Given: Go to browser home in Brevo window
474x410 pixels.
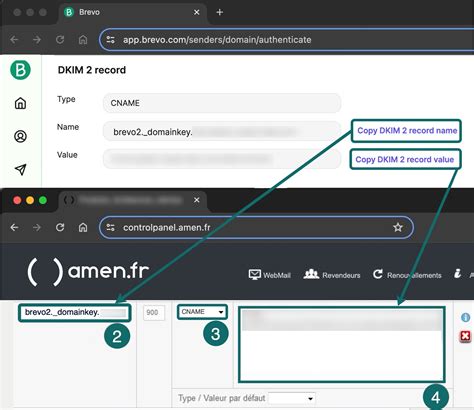Looking at the screenshot, I should (83, 40).
